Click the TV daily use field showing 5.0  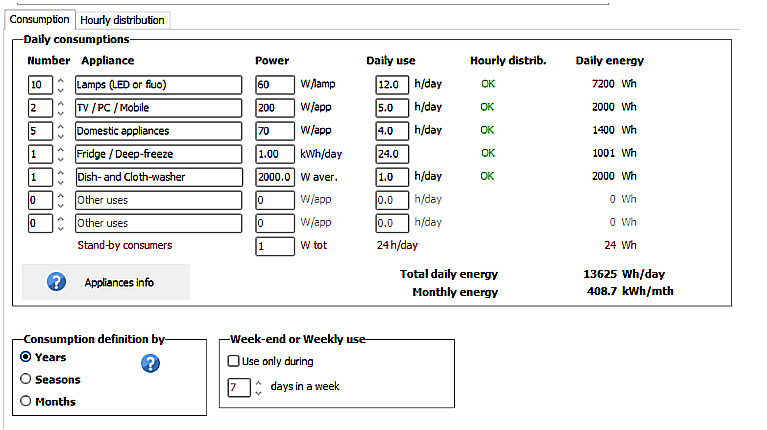coord(392,108)
